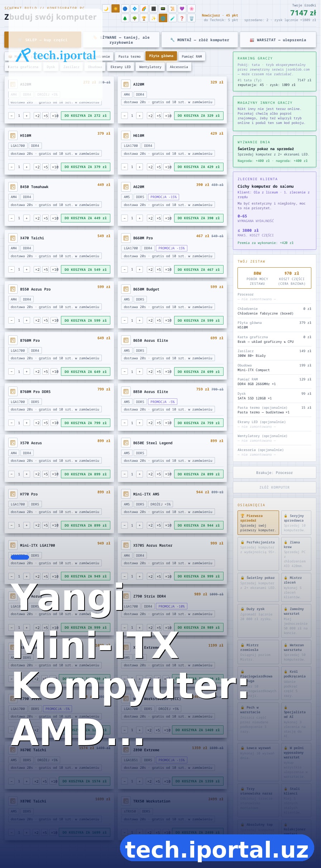
Task: Click the H610M motherboard icon
Action: (x=126, y=136)
